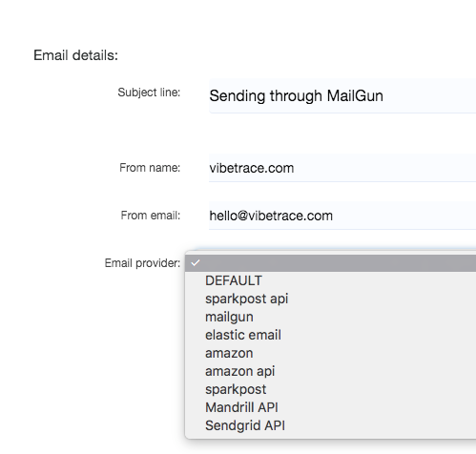Choose the sparkpost api option
The image size is (476, 454).
click(330, 299)
